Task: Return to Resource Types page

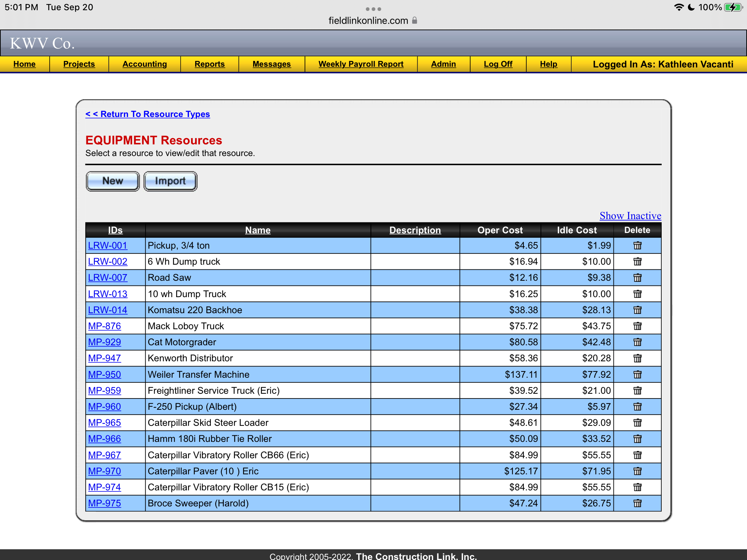Action: coord(148,114)
